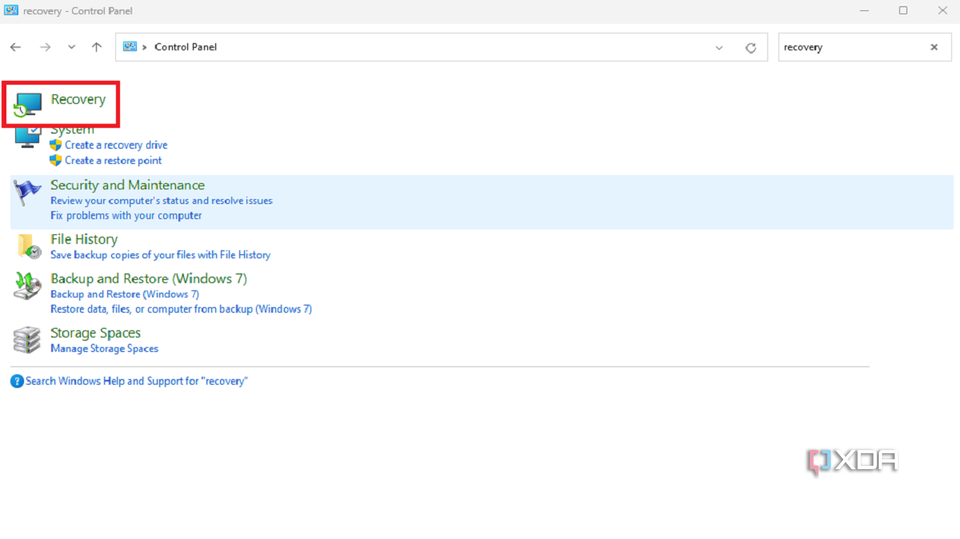Image resolution: width=960 pixels, height=539 pixels.
Task: Click the Control Panel icon in address bar
Action: coord(130,47)
